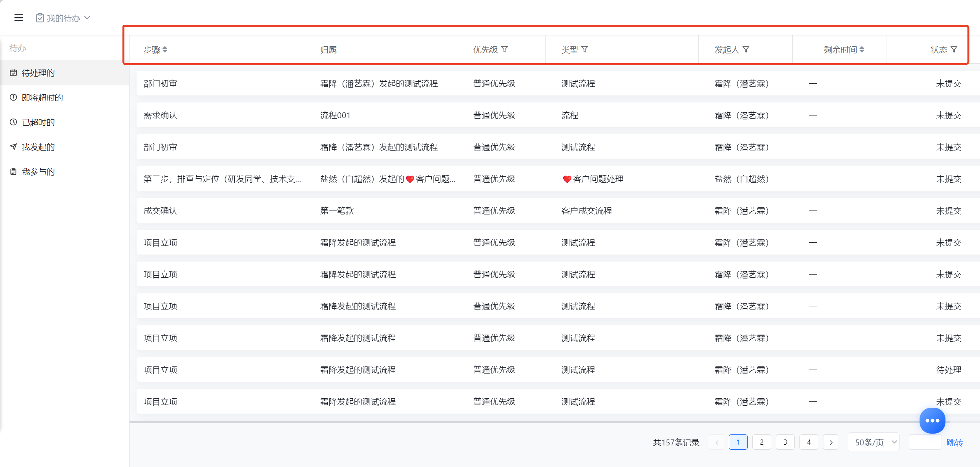
Task: Select 我参与的 in sidebar
Action: 64,172
